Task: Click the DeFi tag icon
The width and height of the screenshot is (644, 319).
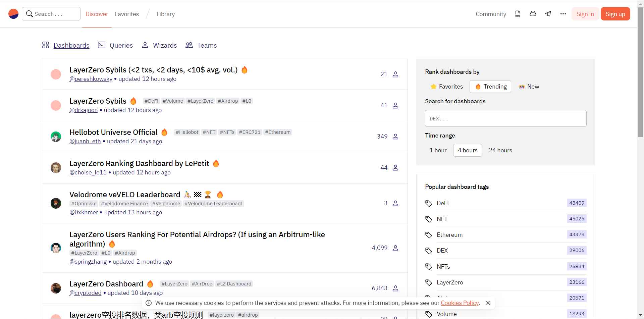Action: pos(429,203)
